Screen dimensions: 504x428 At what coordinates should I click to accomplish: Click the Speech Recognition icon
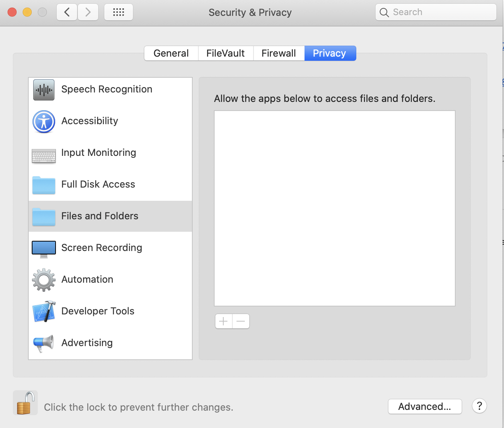[x=43, y=90]
